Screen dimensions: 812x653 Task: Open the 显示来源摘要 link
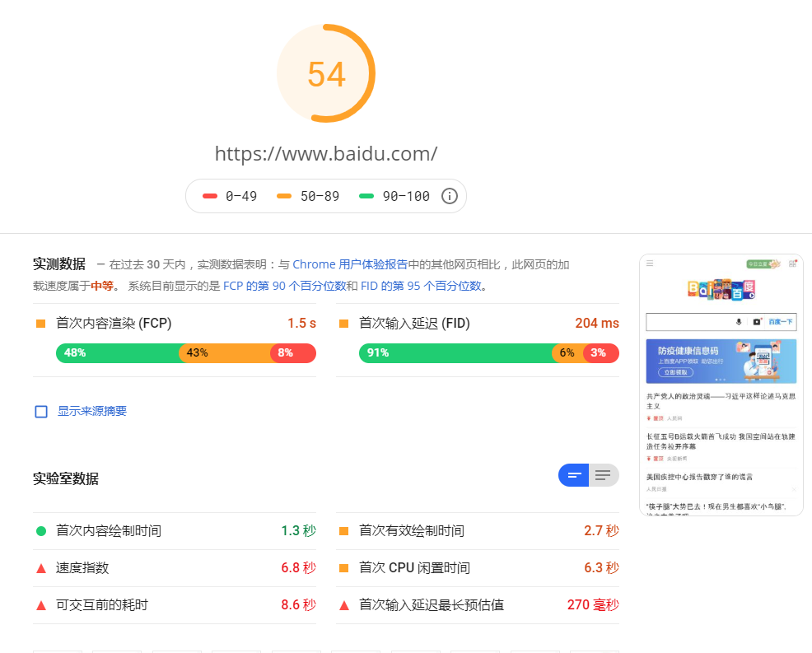tap(91, 411)
